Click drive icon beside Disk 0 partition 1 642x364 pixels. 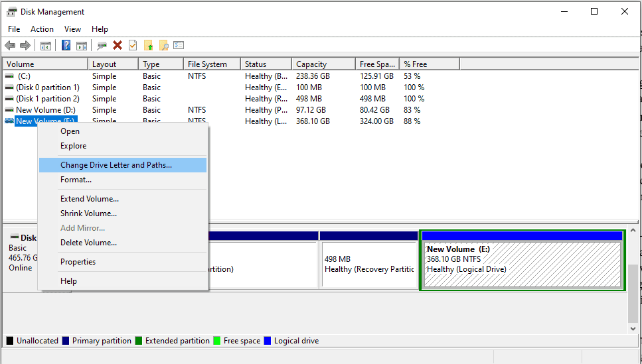pos(9,88)
